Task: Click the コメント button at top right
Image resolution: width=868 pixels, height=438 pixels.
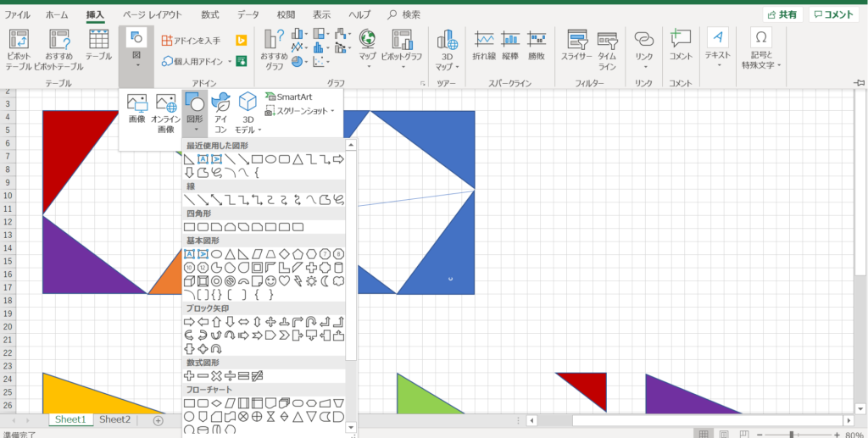Action: (834, 15)
